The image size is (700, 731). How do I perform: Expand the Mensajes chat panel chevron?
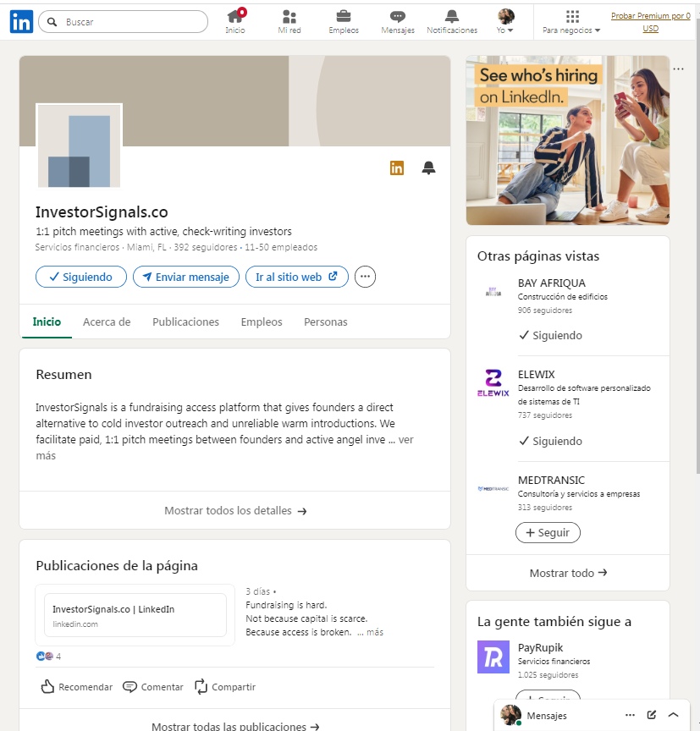[x=673, y=715]
